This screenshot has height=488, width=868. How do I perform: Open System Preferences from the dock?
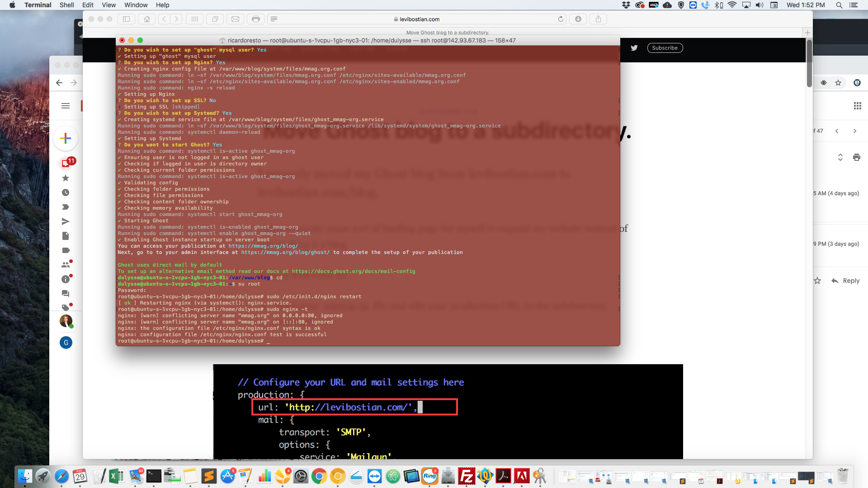point(301,476)
